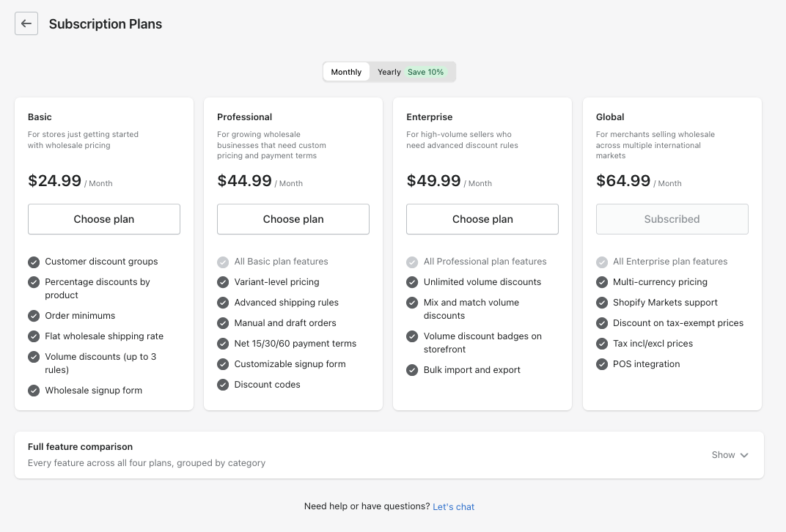Viewport: 786px width, 532px height.
Task: Click 'Need help or have questions?' text
Action: pos(367,506)
